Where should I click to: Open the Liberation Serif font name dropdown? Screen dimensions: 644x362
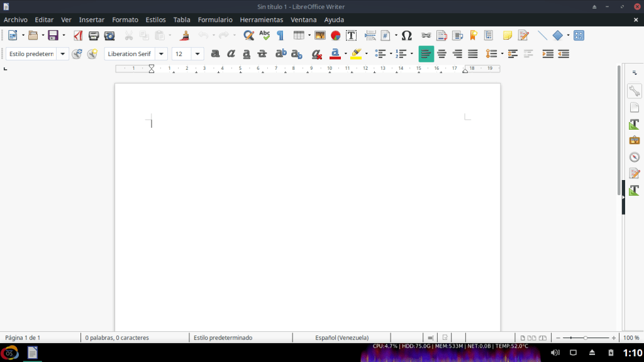click(x=161, y=54)
